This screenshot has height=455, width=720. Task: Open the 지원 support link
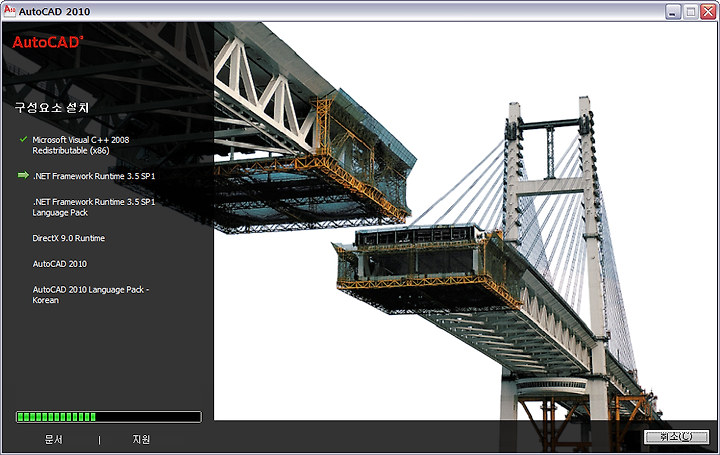141,439
